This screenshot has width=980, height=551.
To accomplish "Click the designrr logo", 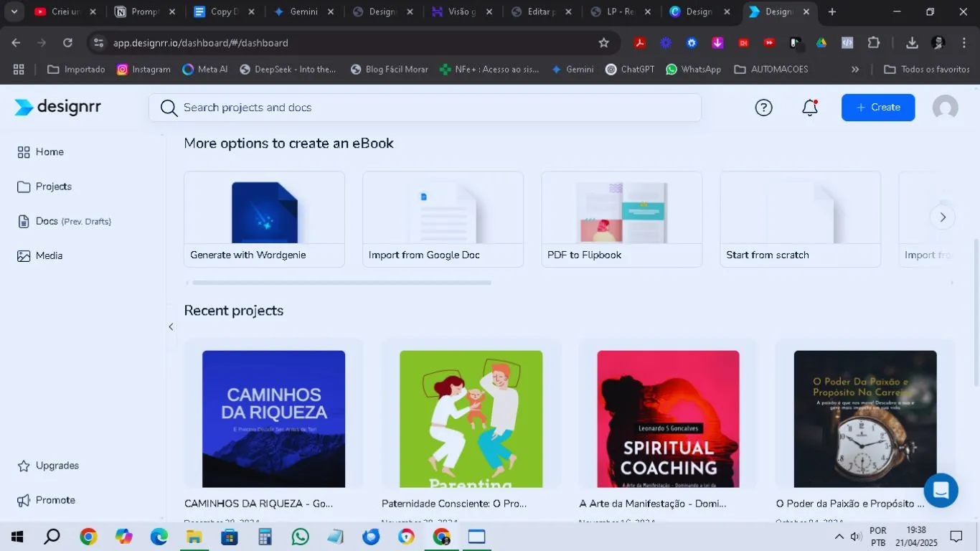I will click(x=57, y=107).
